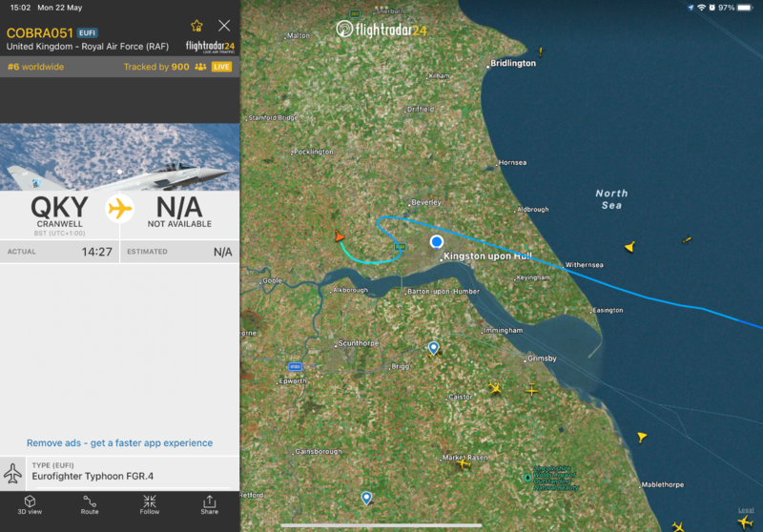Favorite flight COBRA051 with star icon
763x532 pixels.
click(x=196, y=26)
